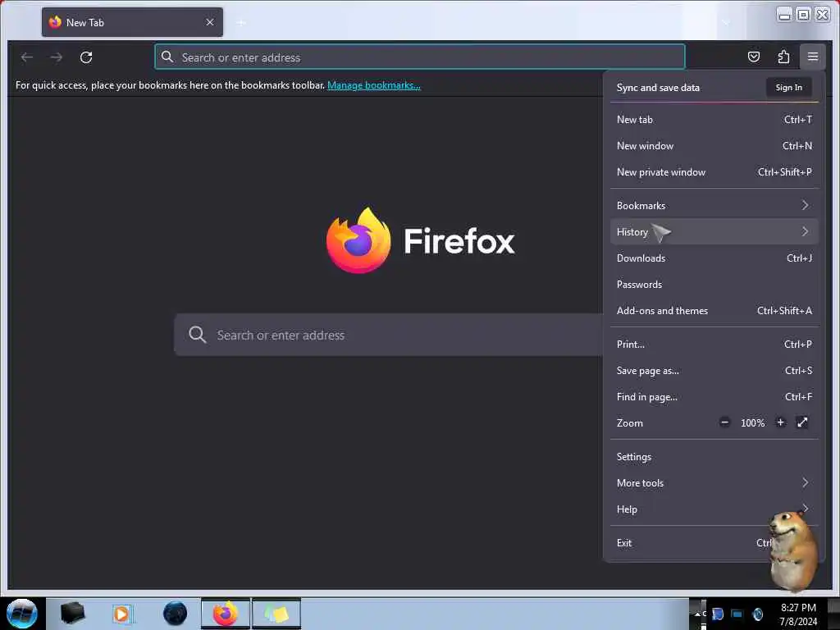Image resolution: width=840 pixels, height=630 pixels.
Task: Increase zoom with the plus button
Action: [781, 422]
